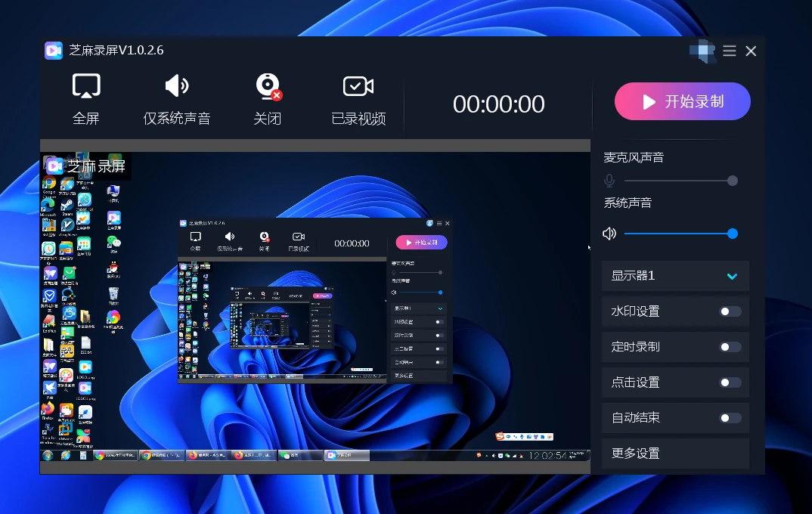Image resolution: width=812 pixels, height=514 pixels.
Task: Click the 芝麻录屏 app logo in title bar
Action: [53, 51]
